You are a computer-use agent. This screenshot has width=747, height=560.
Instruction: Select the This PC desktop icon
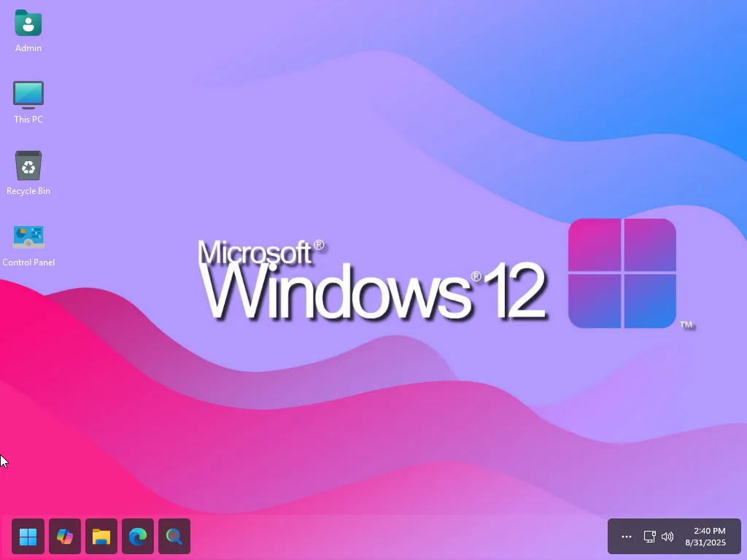coord(28,95)
